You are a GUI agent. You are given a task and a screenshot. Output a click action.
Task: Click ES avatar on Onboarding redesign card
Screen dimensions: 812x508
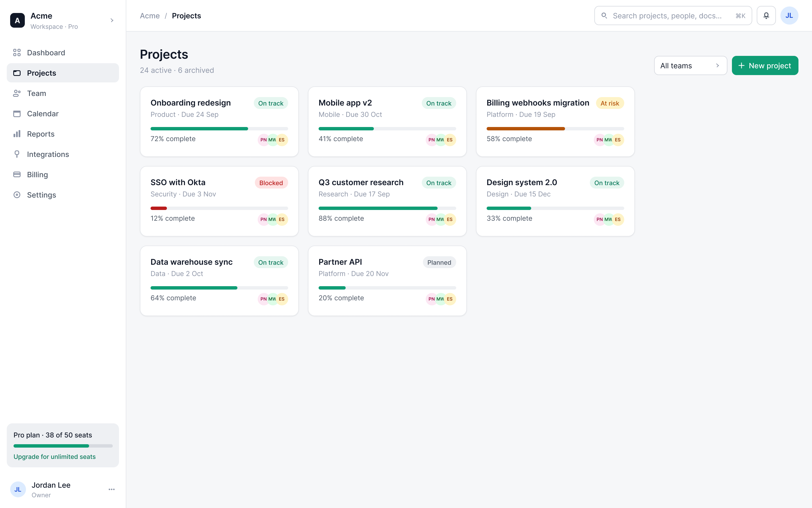pyautogui.click(x=282, y=140)
